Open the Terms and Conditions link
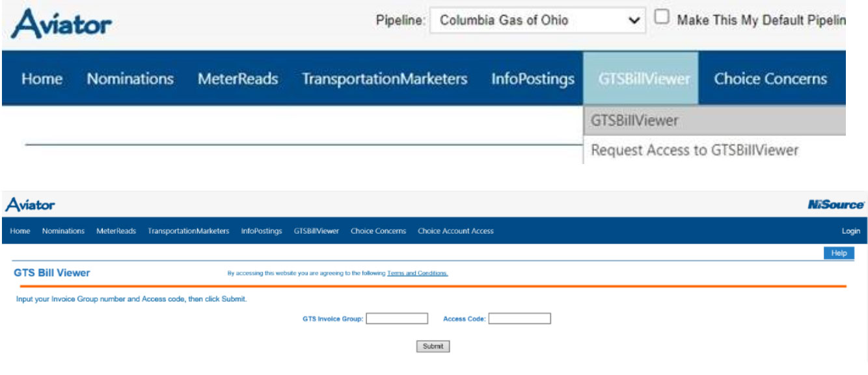868x375 pixels. tap(417, 273)
